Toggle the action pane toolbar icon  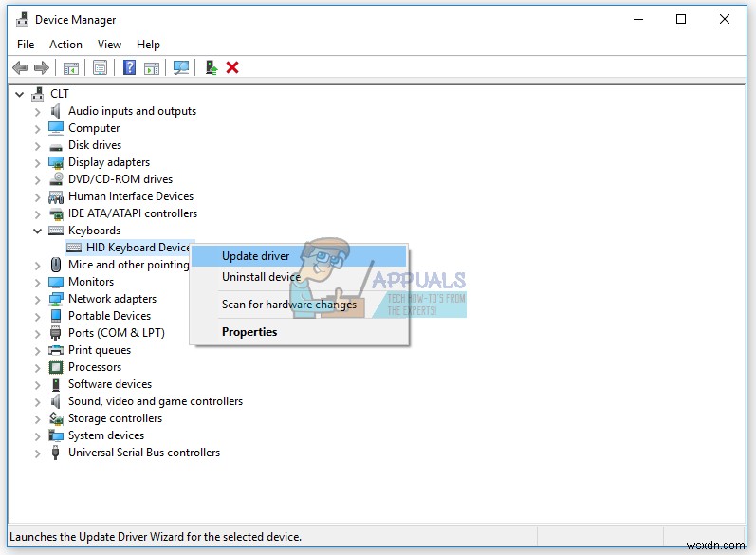[152, 67]
